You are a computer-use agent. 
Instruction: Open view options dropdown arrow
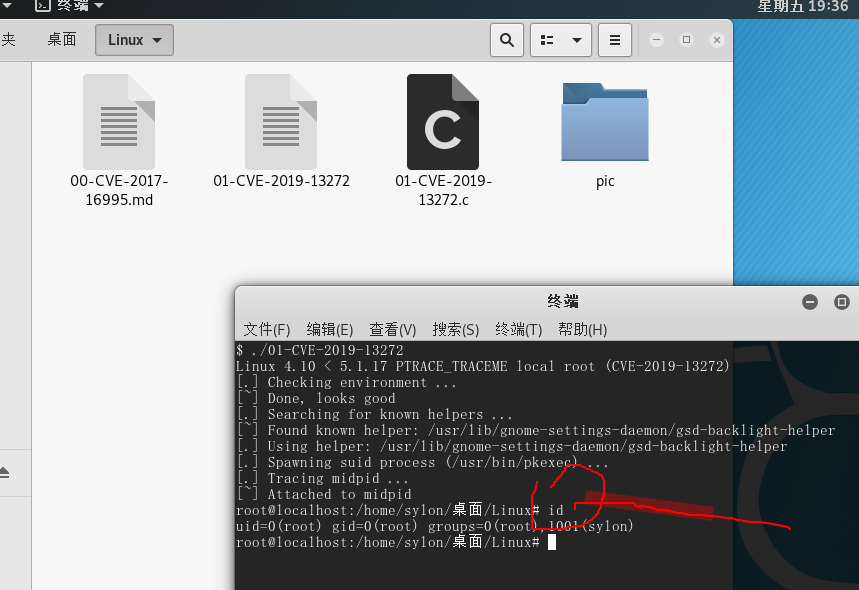577,40
